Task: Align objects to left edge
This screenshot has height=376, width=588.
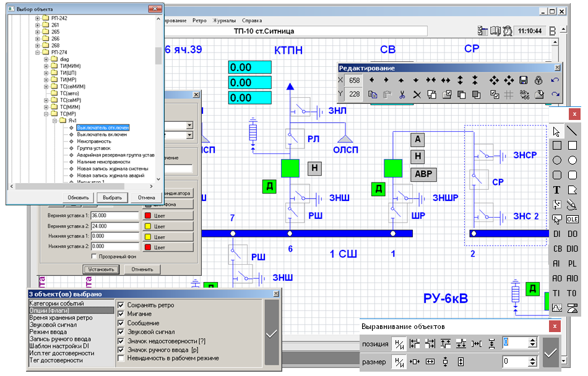Action: tap(415, 343)
